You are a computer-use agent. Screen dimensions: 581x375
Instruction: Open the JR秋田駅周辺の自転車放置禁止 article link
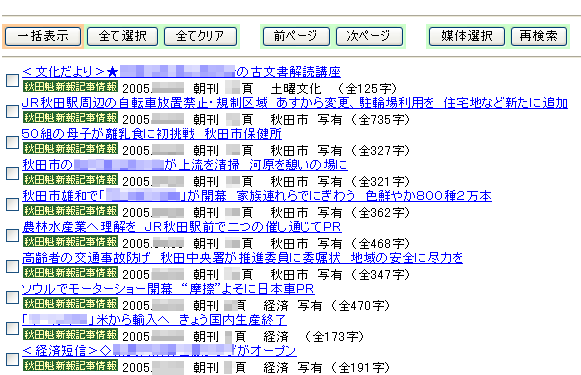pos(295,103)
